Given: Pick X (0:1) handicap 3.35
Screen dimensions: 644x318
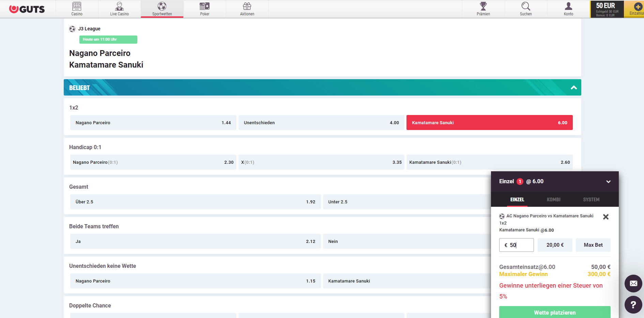Looking at the screenshot, I should (321, 162).
